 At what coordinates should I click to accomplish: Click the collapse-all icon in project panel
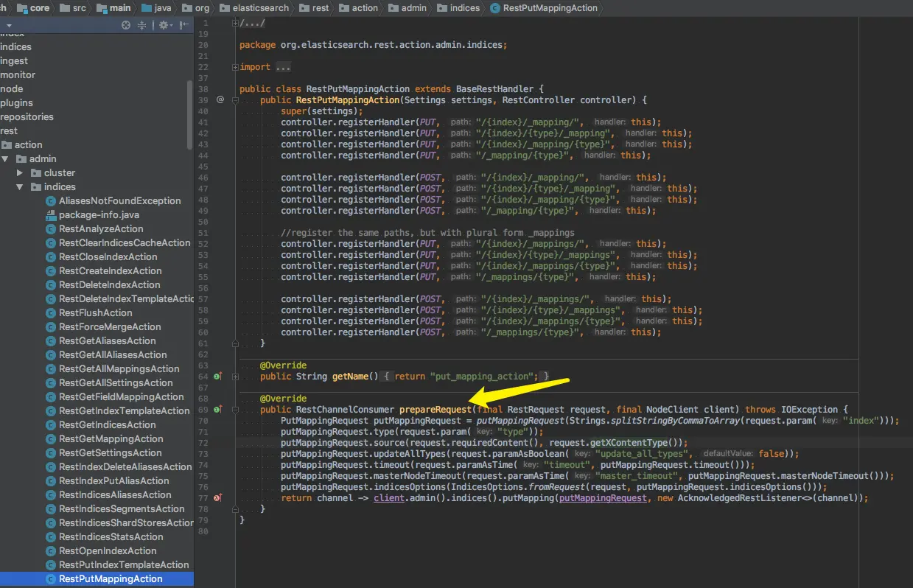point(141,25)
